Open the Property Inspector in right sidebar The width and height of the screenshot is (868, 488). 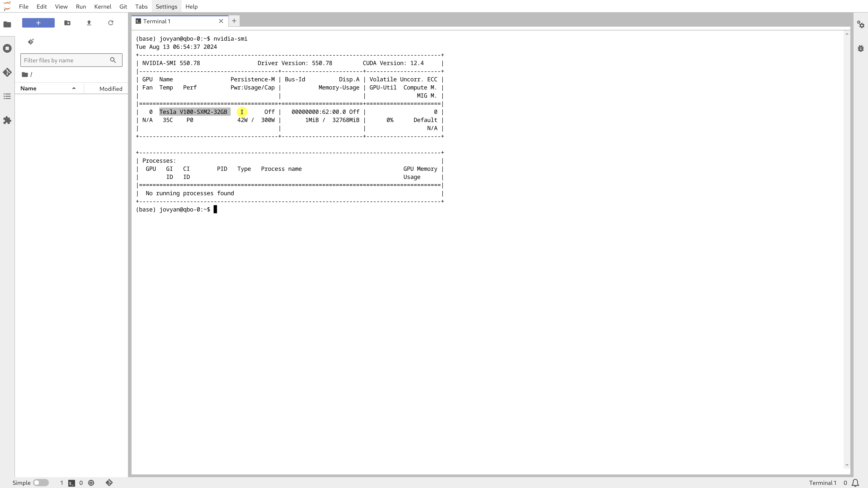point(861,25)
